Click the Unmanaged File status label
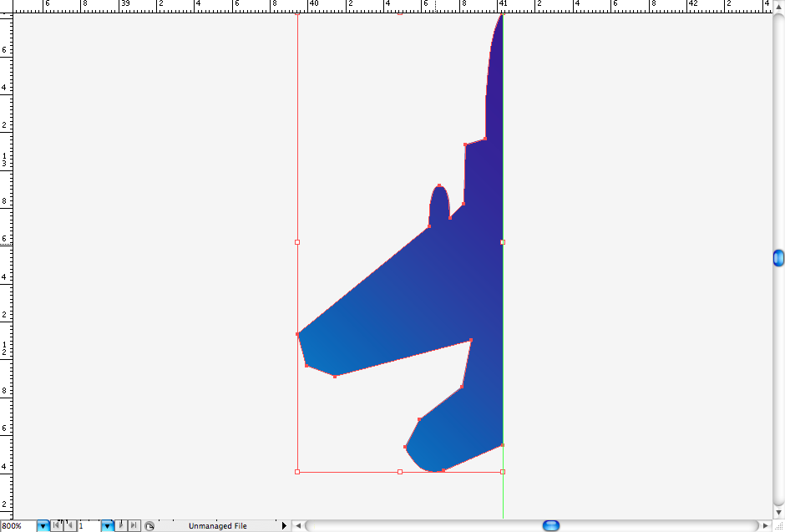The height and width of the screenshot is (532, 785). point(217,526)
